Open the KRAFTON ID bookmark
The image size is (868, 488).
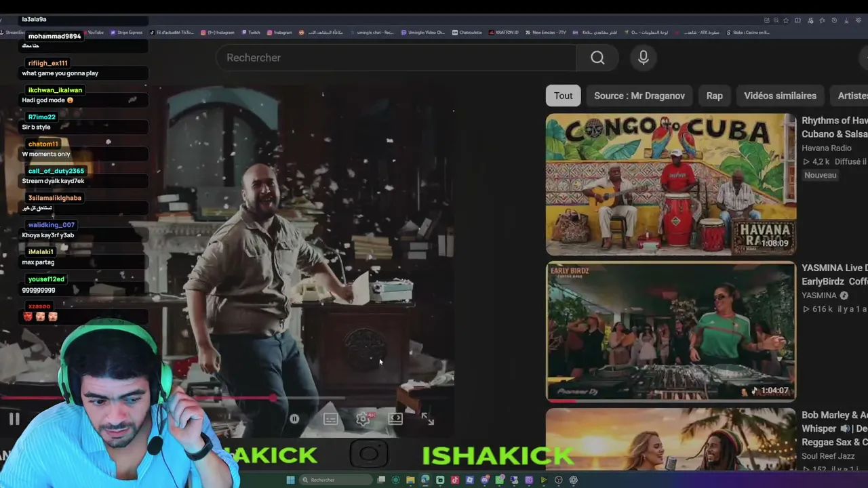(x=503, y=33)
